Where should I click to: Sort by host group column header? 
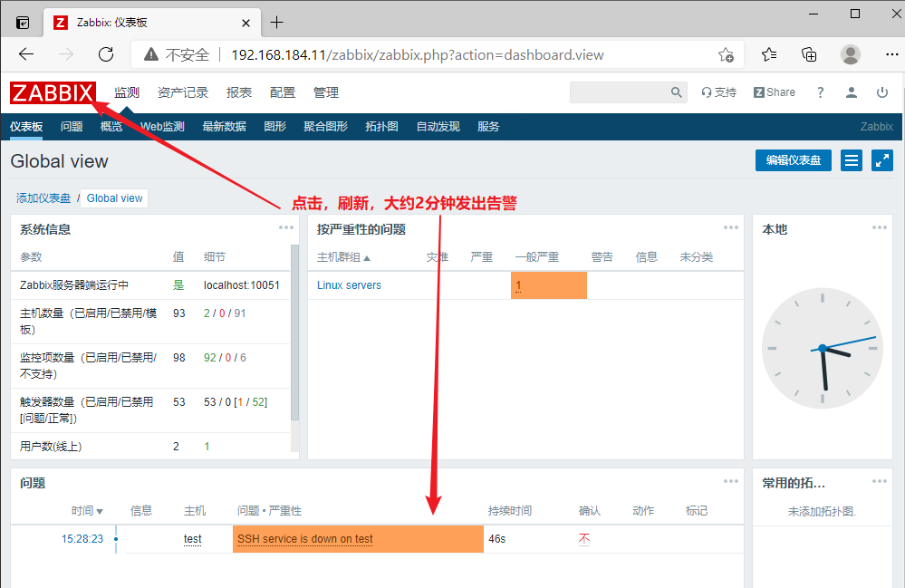click(x=343, y=257)
